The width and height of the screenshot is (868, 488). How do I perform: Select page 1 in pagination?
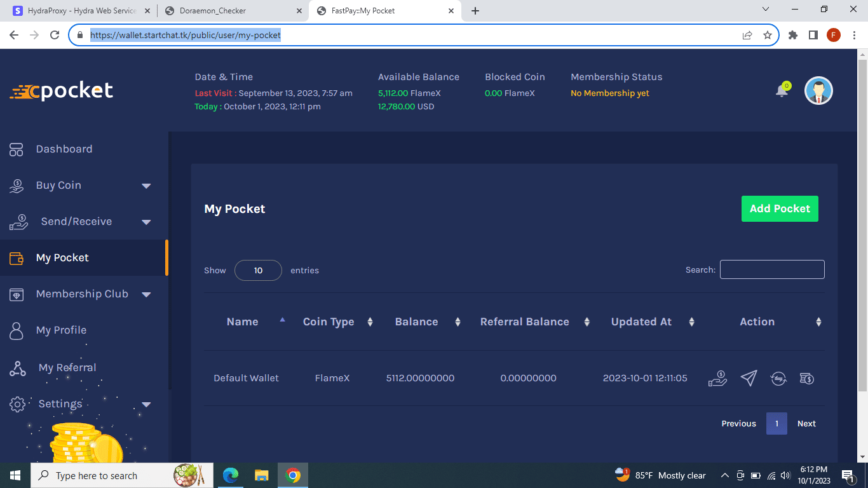pyautogui.click(x=776, y=424)
